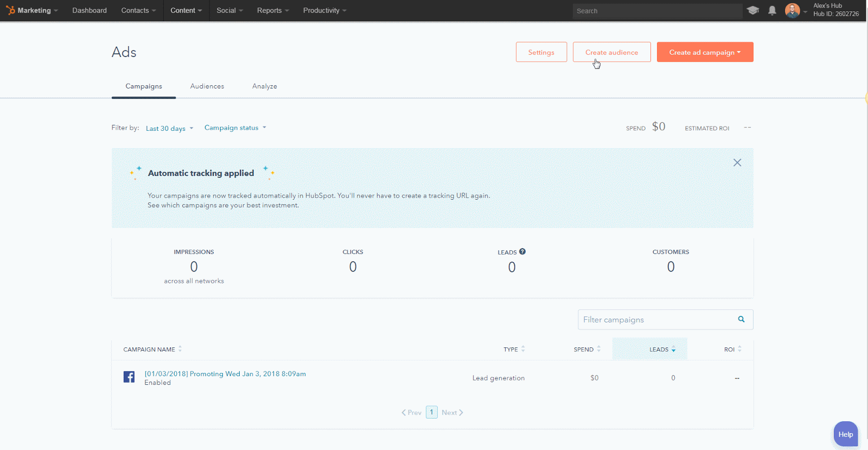
Task: Click the HubSpot sprocket logo
Action: (x=10, y=10)
